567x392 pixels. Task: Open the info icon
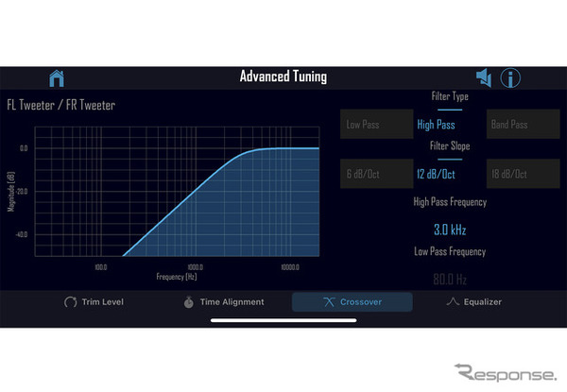[510, 78]
